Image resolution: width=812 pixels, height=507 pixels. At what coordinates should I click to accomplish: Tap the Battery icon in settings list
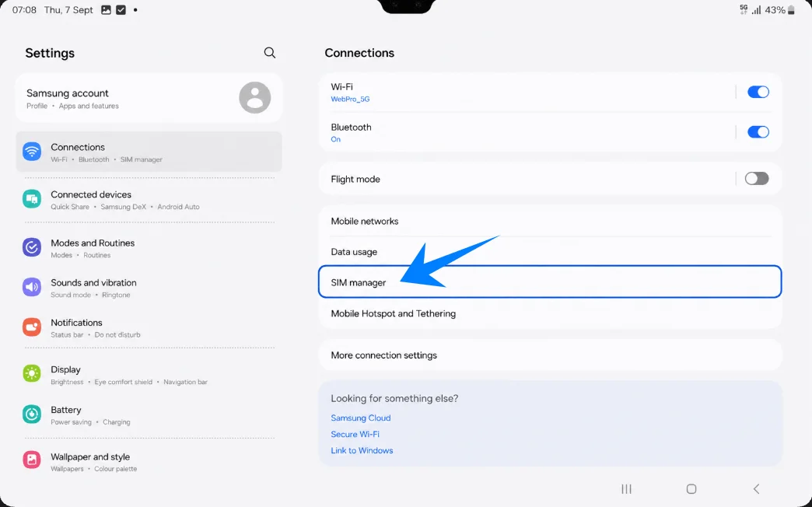tap(32, 414)
